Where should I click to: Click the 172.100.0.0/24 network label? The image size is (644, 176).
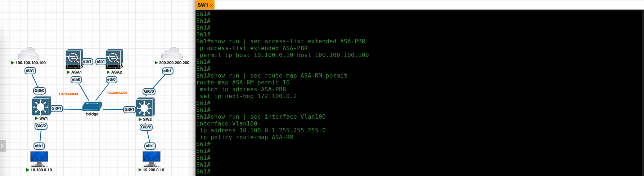pyautogui.click(x=68, y=94)
